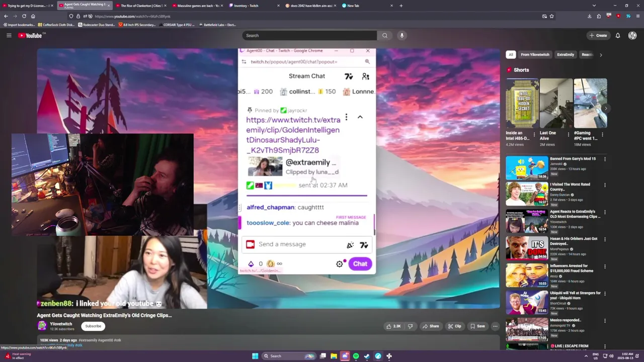Image resolution: width=644 pixels, height=362 pixels.
Task: Click the YouTube search magnifier button
Action: coord(385,35)
